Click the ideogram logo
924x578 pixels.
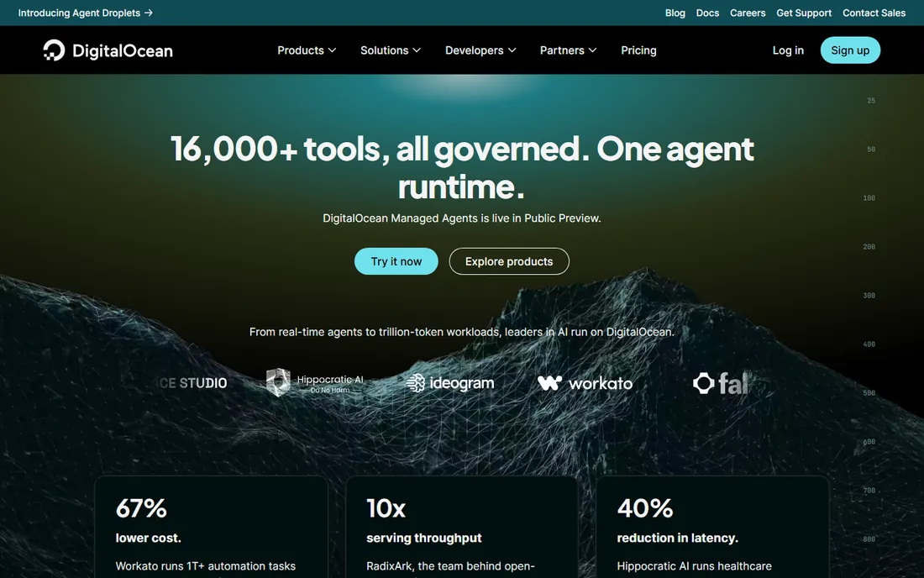tap(450, 383)
